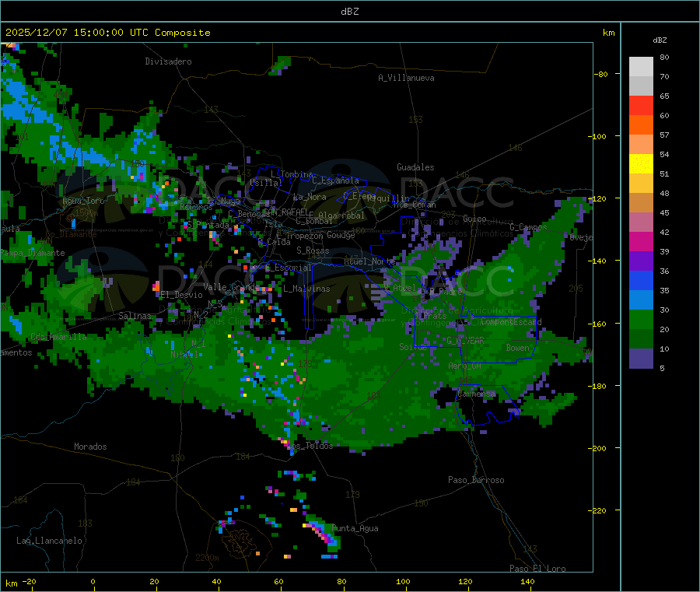This screenshot has height=592, width=700.
Task: Click the royal blue 35–36 dBZ legend swatch
Action: (641, 281)
